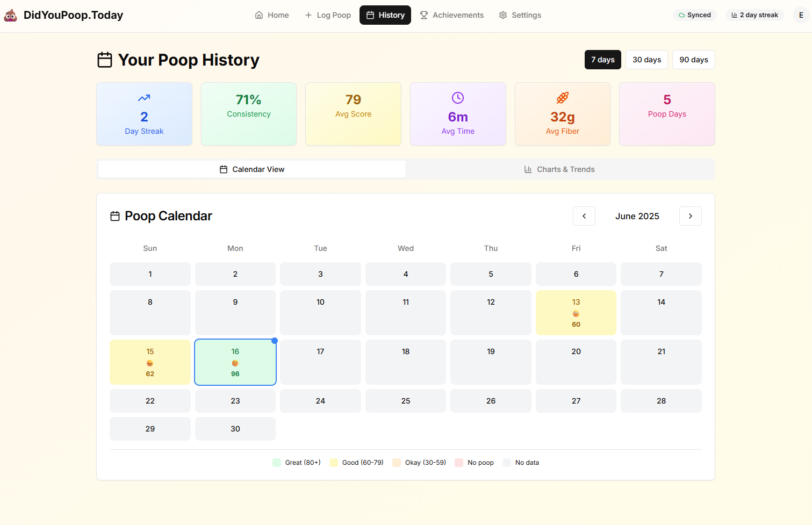Open Settings via the gear icon

coord(502,15)
